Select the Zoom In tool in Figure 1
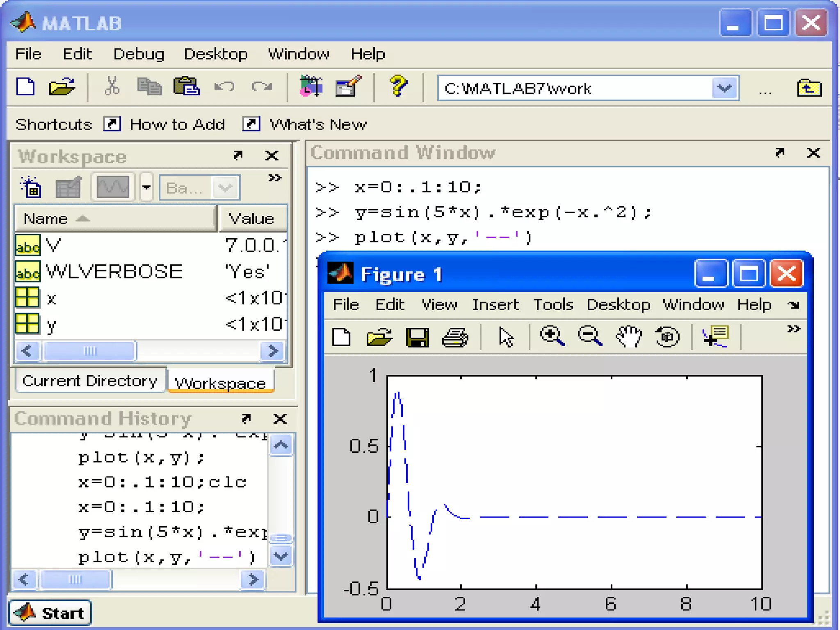Image resolution: width=840 pixels, height=630 pixels. click(552, 337)
